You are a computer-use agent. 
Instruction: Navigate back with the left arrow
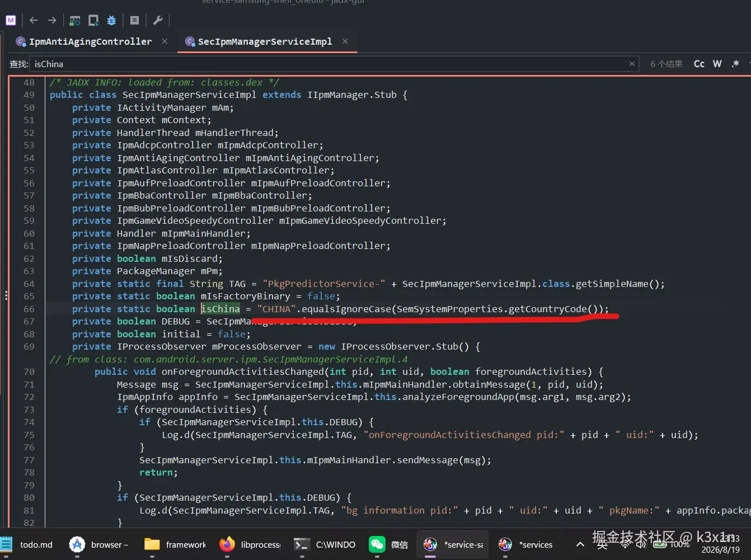(x=34, y=21)
